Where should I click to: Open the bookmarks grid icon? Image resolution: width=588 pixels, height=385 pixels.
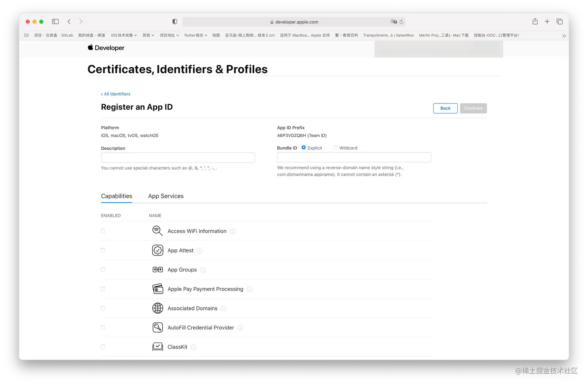point(26,35)
